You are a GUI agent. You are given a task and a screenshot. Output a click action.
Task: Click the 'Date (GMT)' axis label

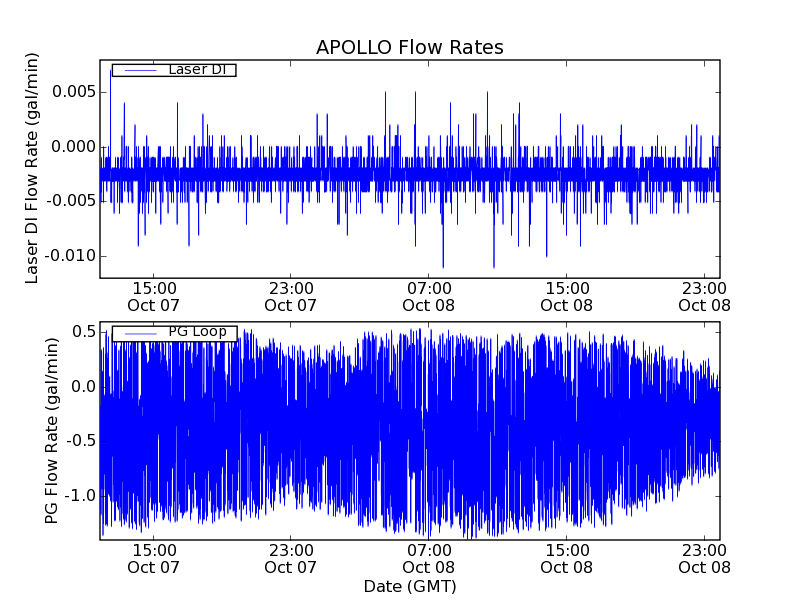coord(410,586)
